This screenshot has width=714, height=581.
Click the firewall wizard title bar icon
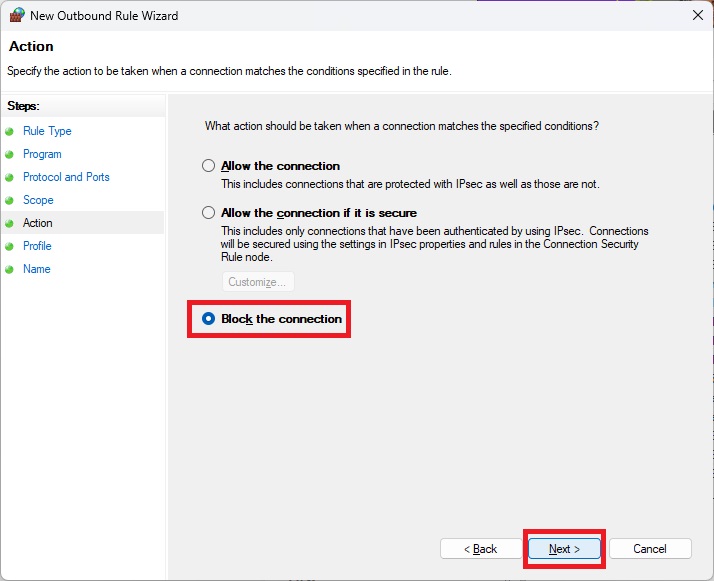[17, 15]
